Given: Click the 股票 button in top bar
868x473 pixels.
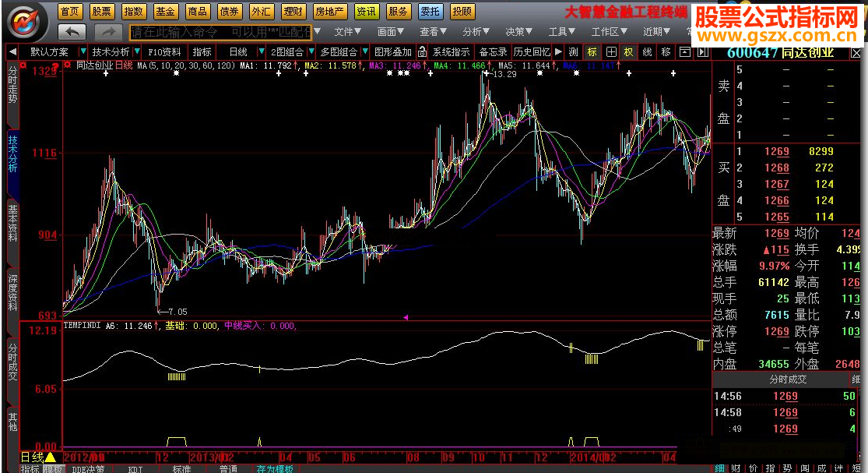Looking at the screenshot, I should point(101,12).
